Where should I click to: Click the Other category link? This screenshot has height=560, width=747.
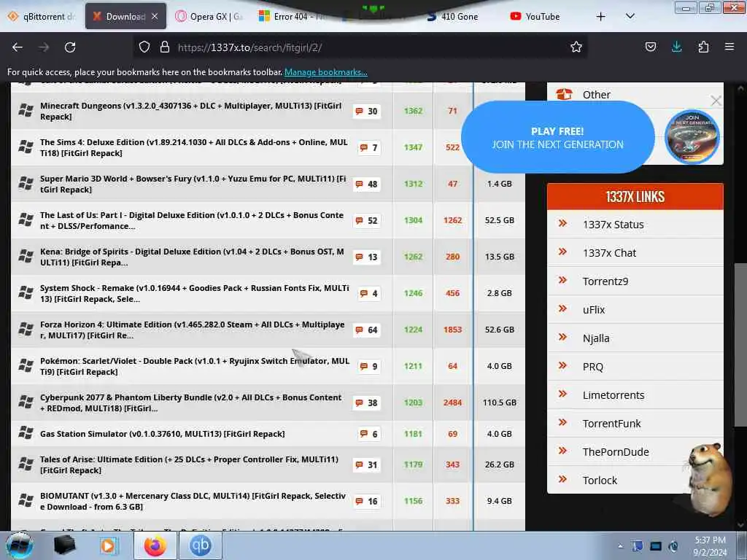[x=596, y=94]
